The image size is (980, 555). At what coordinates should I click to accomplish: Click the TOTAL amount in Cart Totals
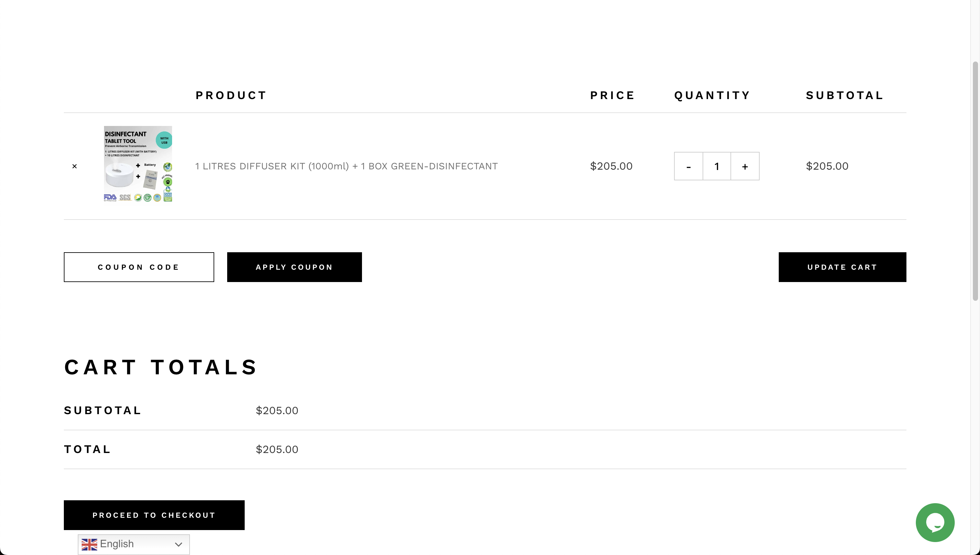tap(277, 449)
